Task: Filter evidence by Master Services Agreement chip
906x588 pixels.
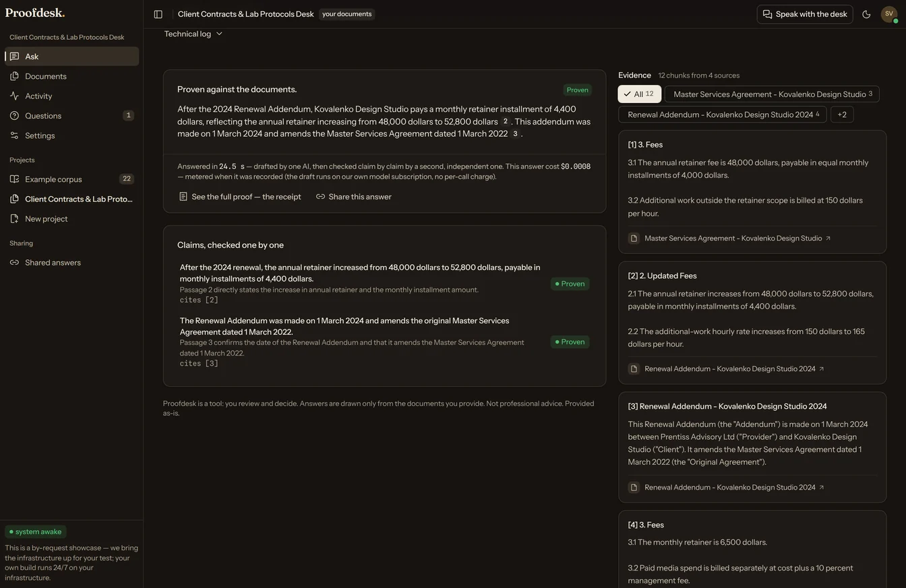Action: [772, 94]
